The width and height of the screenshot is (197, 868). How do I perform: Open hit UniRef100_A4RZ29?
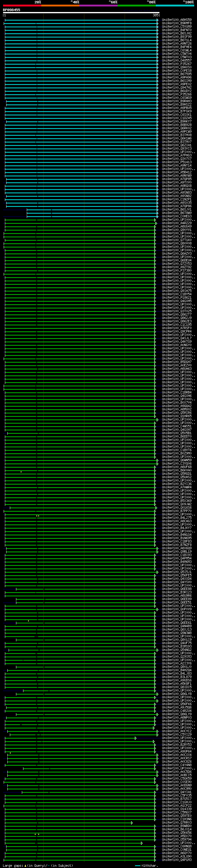tap(177, 223)
